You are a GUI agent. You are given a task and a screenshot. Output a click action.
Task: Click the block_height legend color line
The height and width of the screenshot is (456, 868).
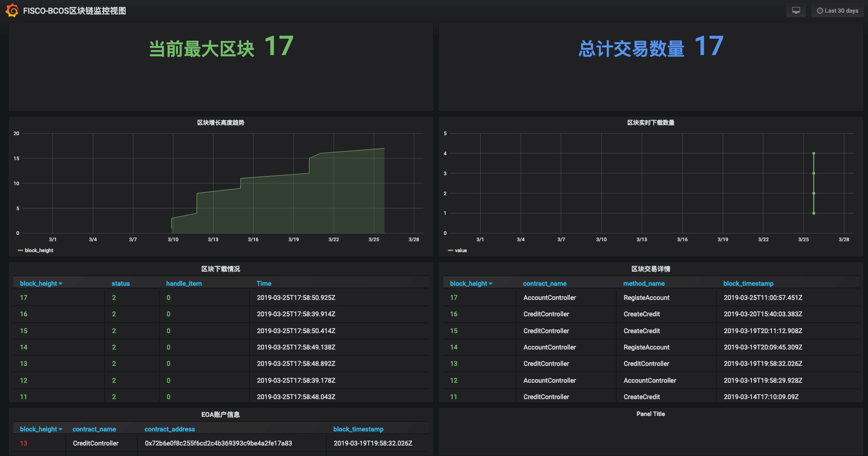pos(20,250)
